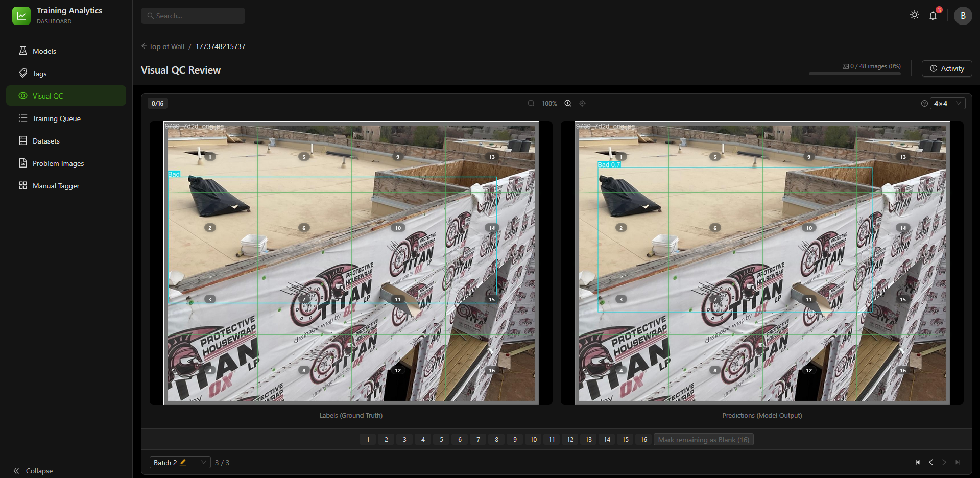The width and height of the screenshot is (980, 478).
Task: Toggle grid cell 6 button
Action: point(460,439)
